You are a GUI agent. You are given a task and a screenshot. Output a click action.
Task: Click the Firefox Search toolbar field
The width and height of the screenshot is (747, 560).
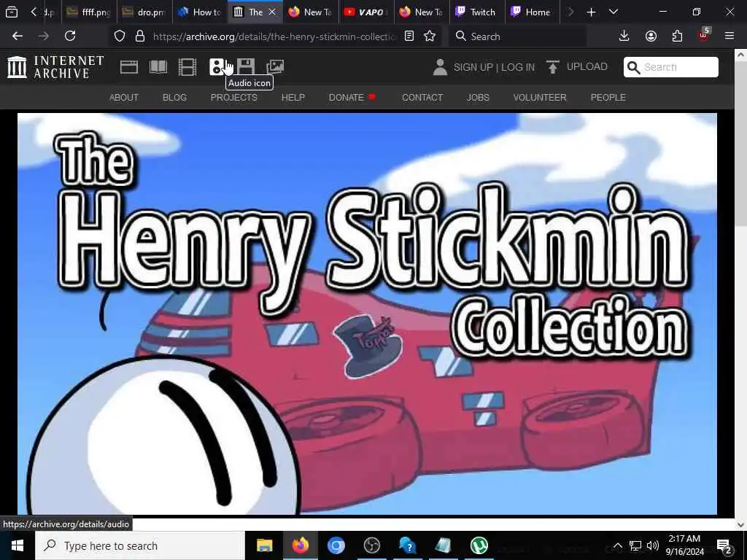click(518, 36)
